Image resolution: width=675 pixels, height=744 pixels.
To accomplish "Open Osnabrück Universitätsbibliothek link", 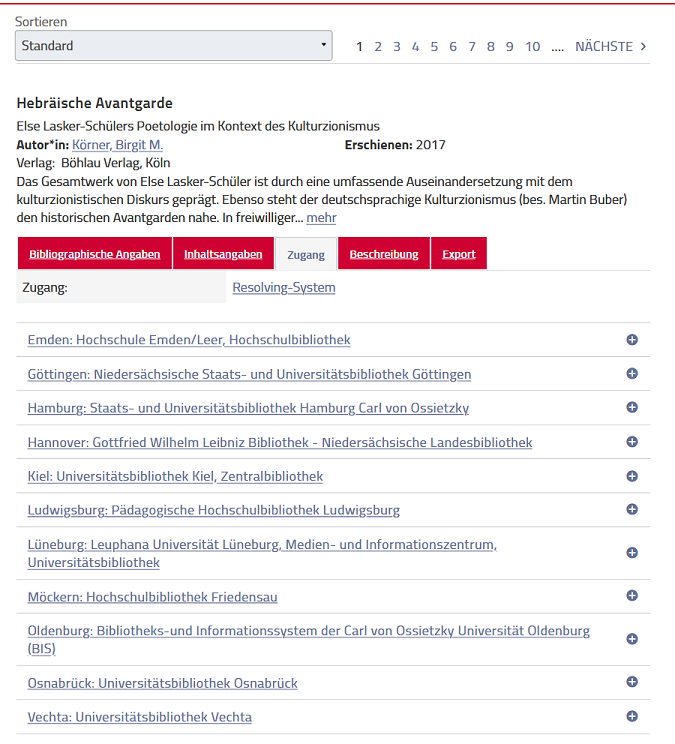I will (162, 683).
